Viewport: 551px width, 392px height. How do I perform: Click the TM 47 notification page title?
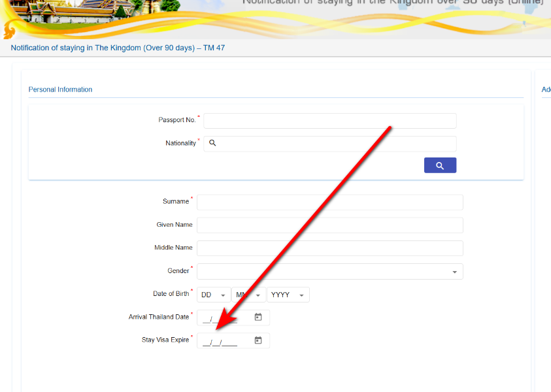click(118, 48)
